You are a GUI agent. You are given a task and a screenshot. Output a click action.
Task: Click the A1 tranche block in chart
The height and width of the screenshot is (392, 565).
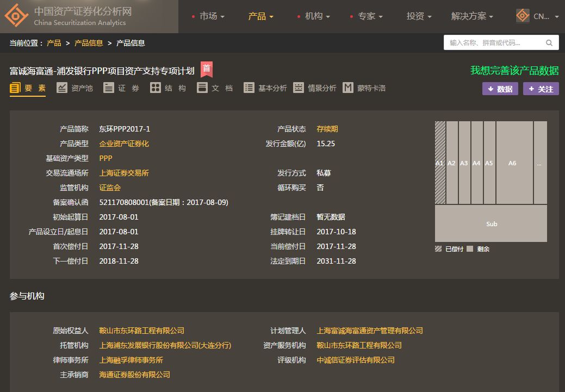440,163
